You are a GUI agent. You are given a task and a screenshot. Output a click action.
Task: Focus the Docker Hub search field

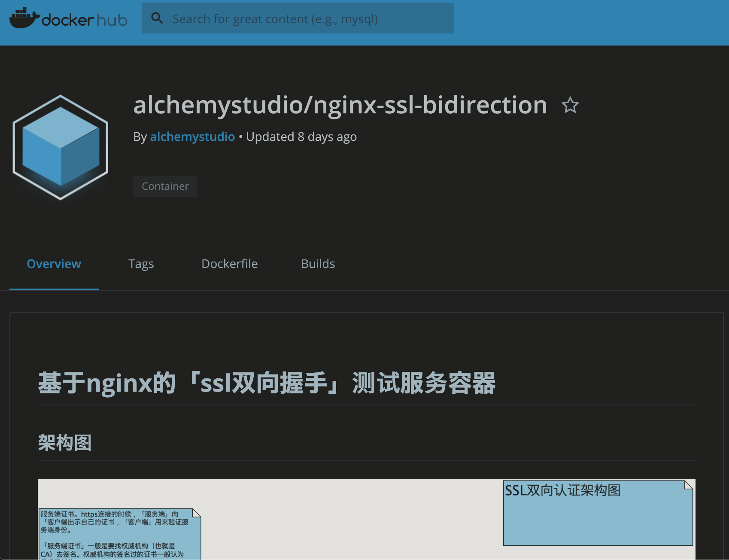pyautogui.click(x=298, y=18)
